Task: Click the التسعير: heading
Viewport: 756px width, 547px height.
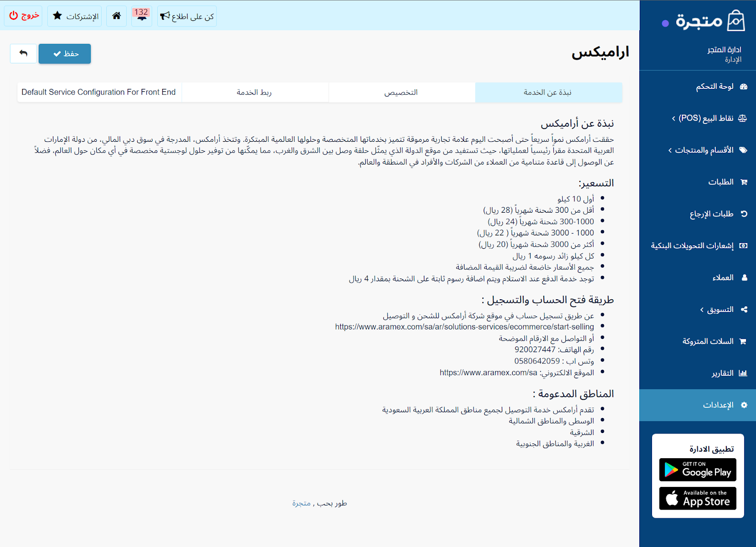Action: tap(596, 183)
